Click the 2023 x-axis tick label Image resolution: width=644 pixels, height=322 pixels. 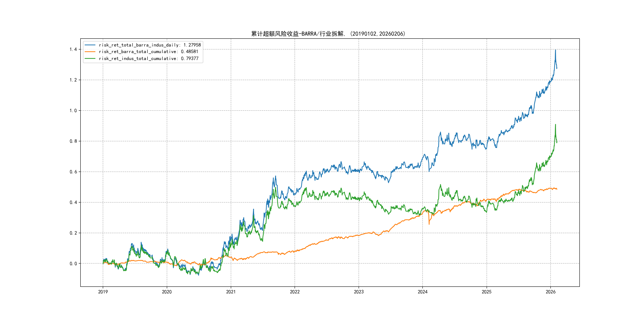359,292
